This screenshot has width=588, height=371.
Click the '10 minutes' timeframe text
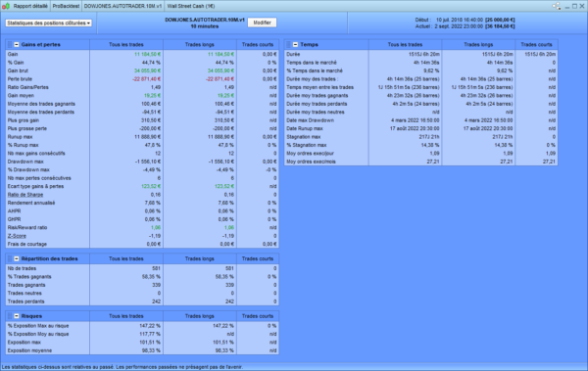(205, 26)
